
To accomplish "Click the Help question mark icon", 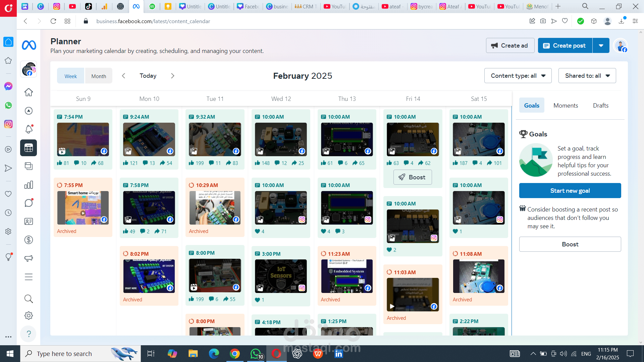I will 29,334.
